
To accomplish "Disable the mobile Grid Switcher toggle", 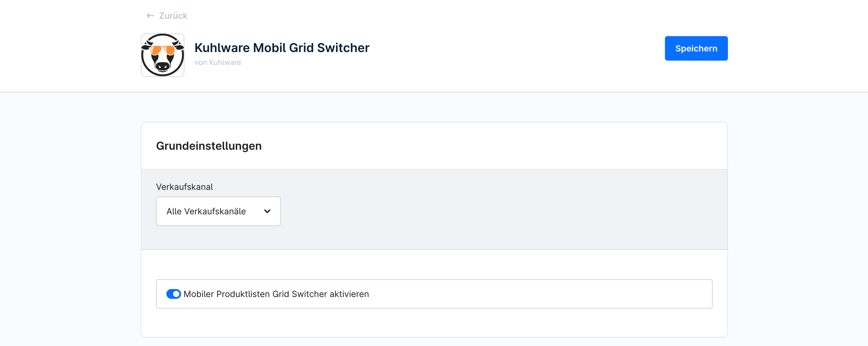I will click(x=173, y=294).
